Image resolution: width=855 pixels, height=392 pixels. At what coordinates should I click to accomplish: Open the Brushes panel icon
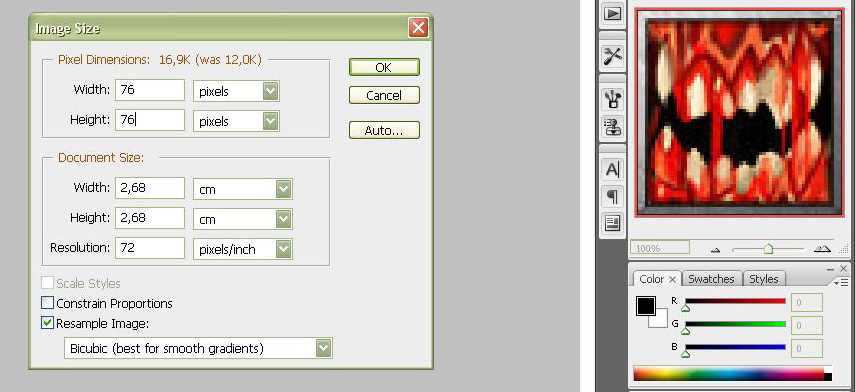(613, 99)
